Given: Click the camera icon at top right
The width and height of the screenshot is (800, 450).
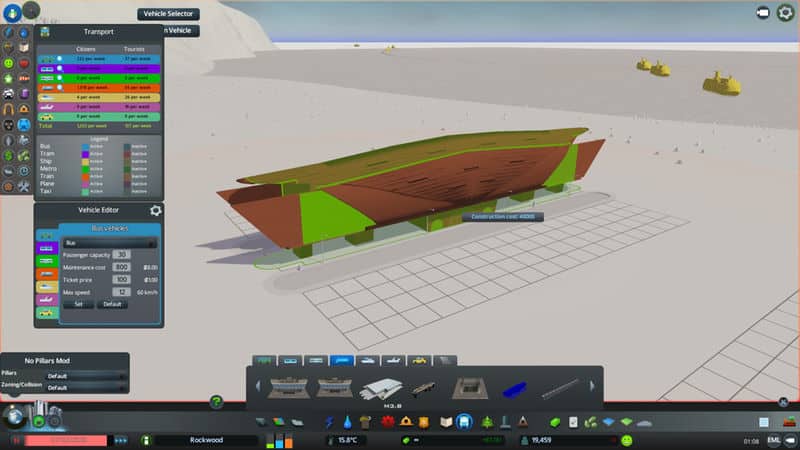Looking at the screenshot, I should 763,12.
